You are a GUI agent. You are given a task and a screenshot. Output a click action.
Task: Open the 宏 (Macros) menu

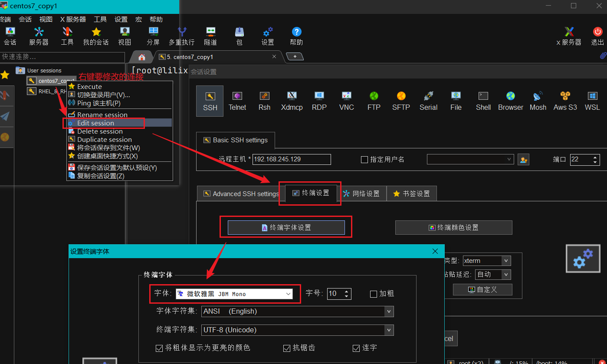pos(138,19)
